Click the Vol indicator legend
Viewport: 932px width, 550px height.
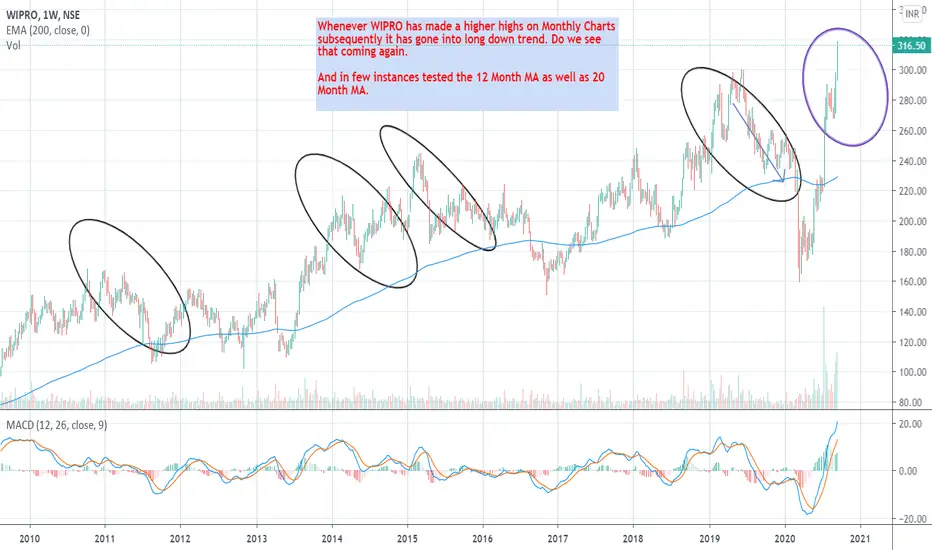tap(13, 46)
